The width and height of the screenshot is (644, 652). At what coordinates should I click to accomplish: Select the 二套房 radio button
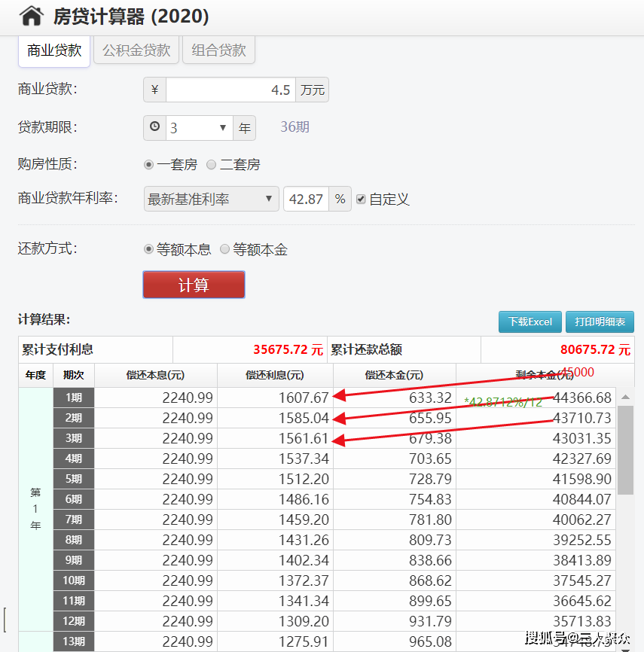[x=211, y=164]
